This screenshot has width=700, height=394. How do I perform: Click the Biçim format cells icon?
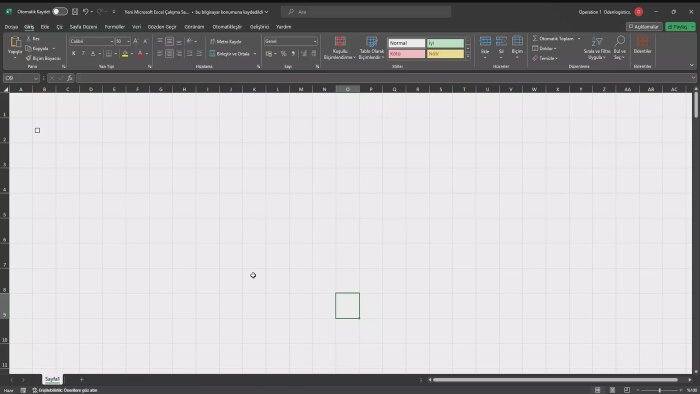[x=517, y=41]
